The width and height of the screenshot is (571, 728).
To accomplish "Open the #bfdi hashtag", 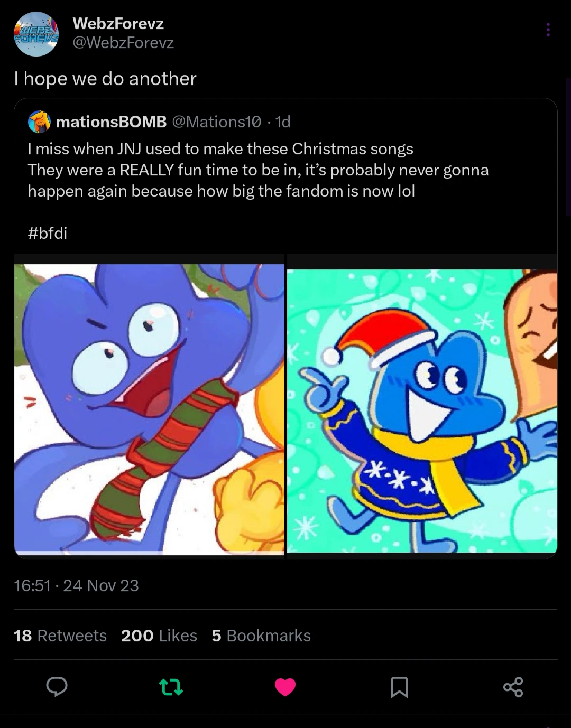I will (x=48, y=233).
